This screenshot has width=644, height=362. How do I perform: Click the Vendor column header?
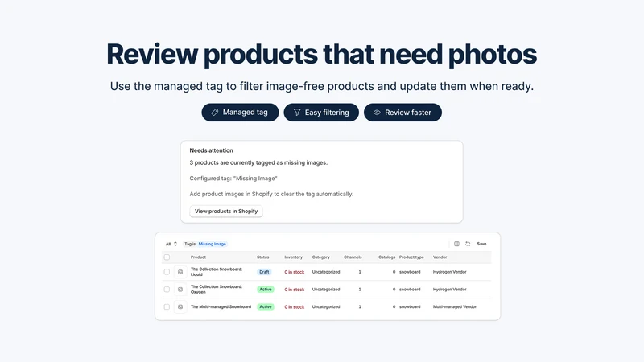[440, 257]
